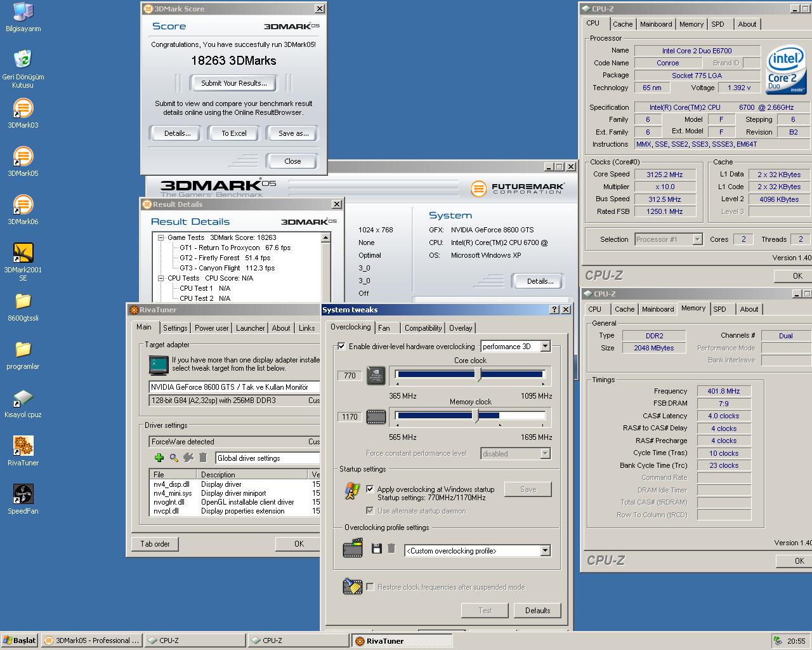Viewport: 812px width, 650px height.
Task: Toggle Apply overclocking at Windows startup
Action: [370, 489]
